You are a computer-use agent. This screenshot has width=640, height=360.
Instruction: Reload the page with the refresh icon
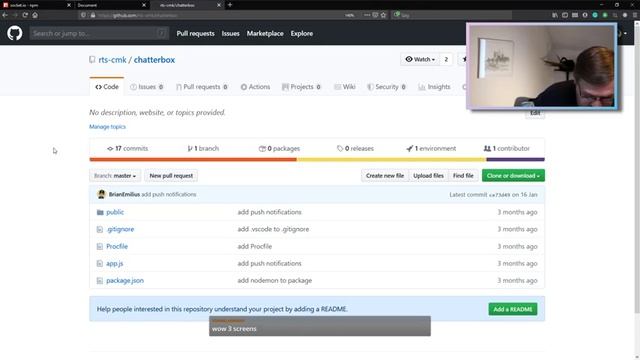click(25, 15)
